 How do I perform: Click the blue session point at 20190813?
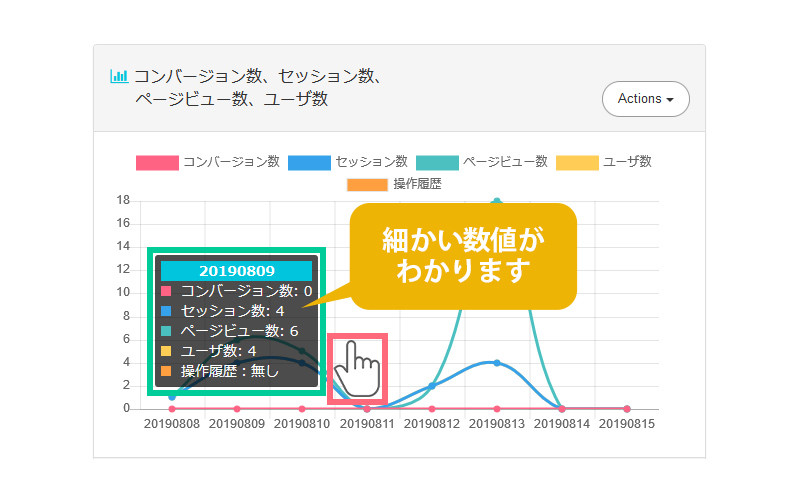coord(496,362)
